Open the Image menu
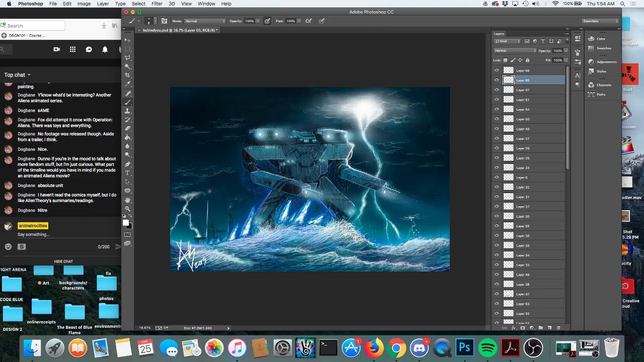 [x=84, y=4]
